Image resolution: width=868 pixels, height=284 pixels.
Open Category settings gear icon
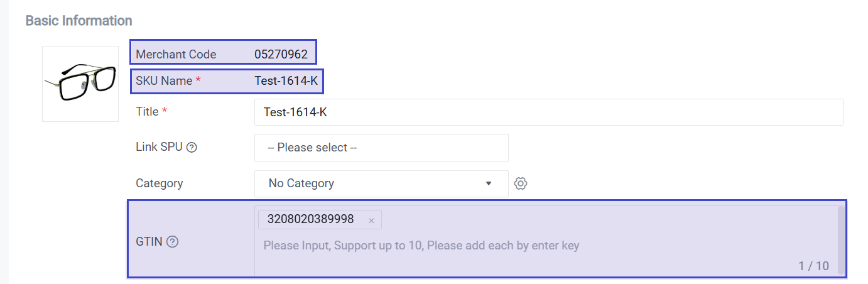521,183
